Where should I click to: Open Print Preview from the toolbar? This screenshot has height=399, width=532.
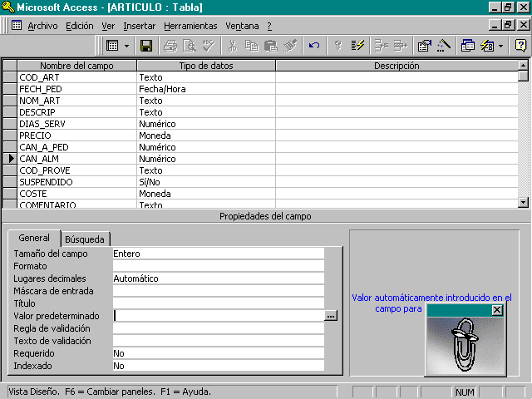(190, 46)
